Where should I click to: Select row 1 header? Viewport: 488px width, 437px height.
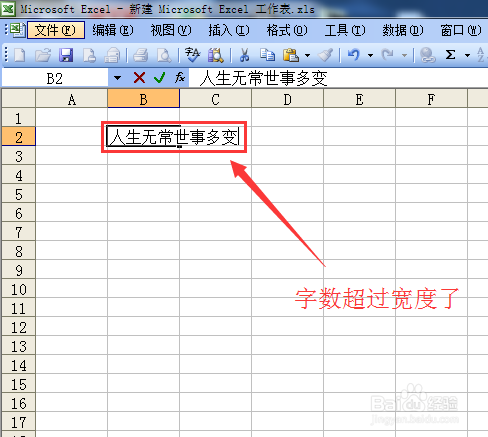19,118
